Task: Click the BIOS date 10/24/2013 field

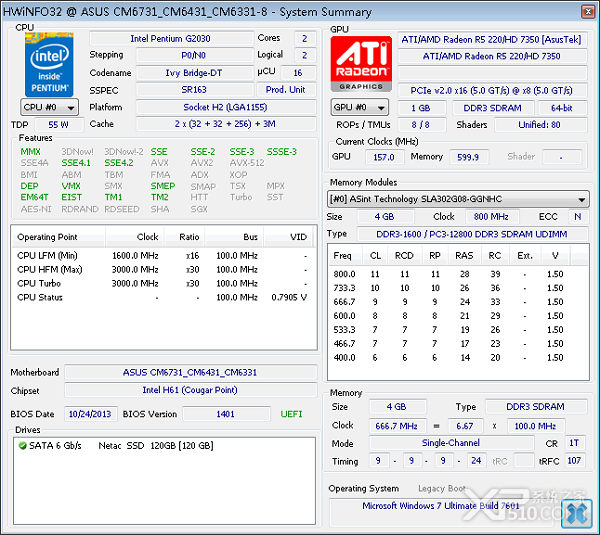Action: click(x=90, y=414)
